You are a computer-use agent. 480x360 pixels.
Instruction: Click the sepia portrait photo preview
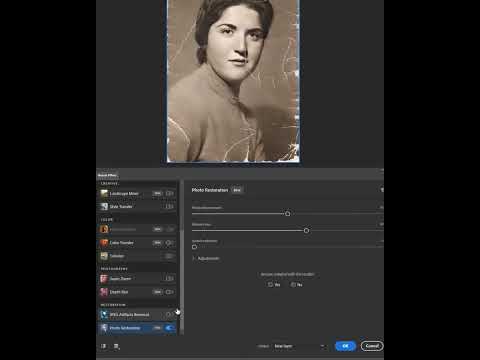point(233,81)
